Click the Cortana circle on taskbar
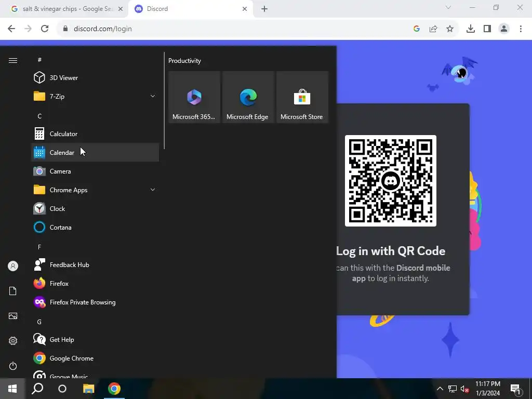Image resolution: width=532 pixels, height=399 pixels. (62, 389)
